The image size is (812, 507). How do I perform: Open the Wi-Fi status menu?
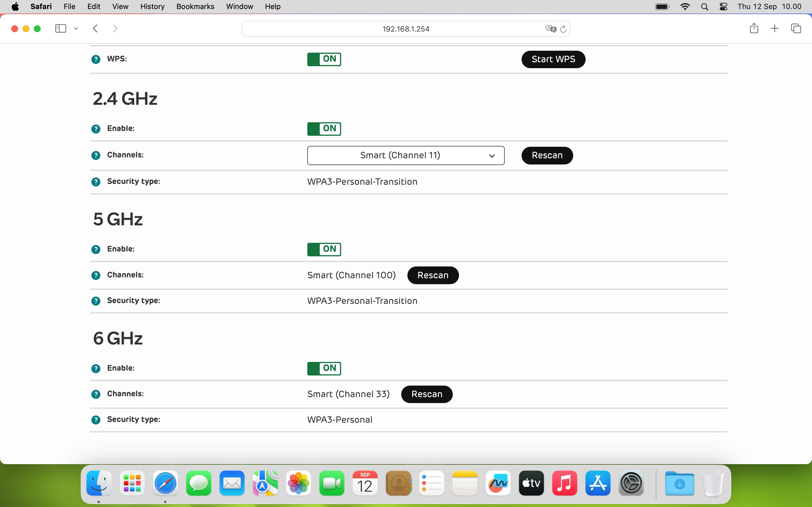(685, 6)
